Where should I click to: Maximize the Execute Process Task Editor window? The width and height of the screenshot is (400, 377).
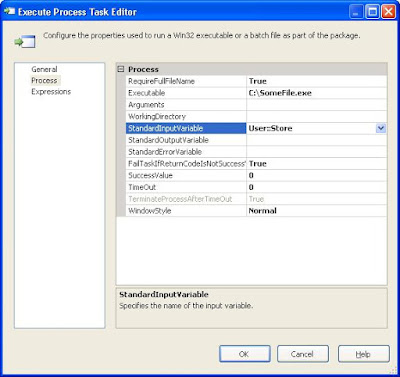(372, 12)
